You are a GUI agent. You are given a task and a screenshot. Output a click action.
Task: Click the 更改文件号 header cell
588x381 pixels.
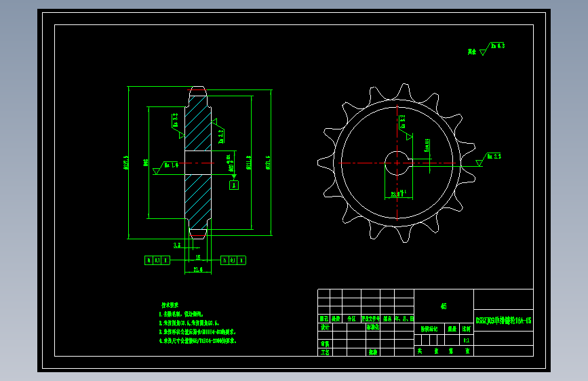click(x=370, y=319)
